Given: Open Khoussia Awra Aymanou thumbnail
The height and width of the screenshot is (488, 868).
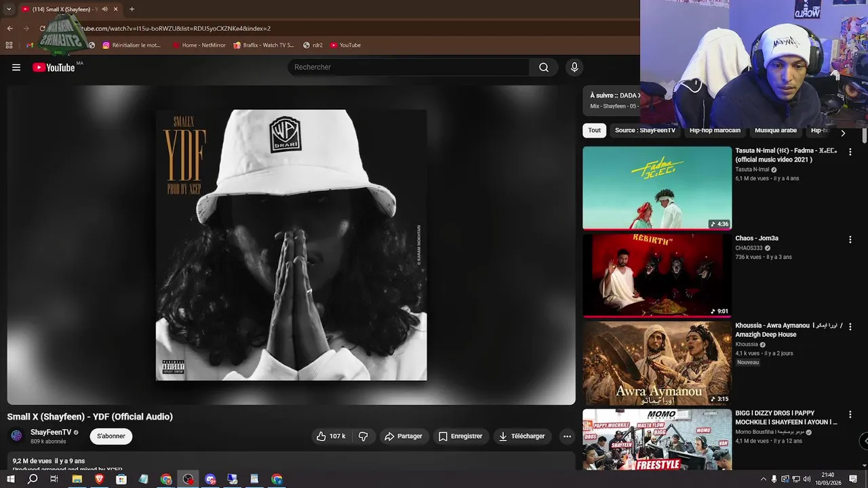Looking at the screenshot, I should click(x=657, y=363).
